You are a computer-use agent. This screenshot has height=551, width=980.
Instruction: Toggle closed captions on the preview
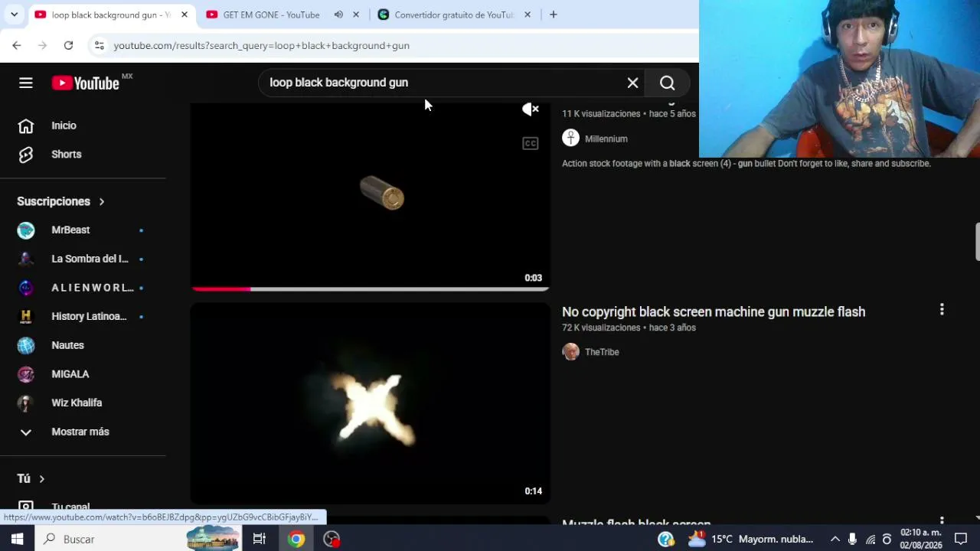coord(530,143)
